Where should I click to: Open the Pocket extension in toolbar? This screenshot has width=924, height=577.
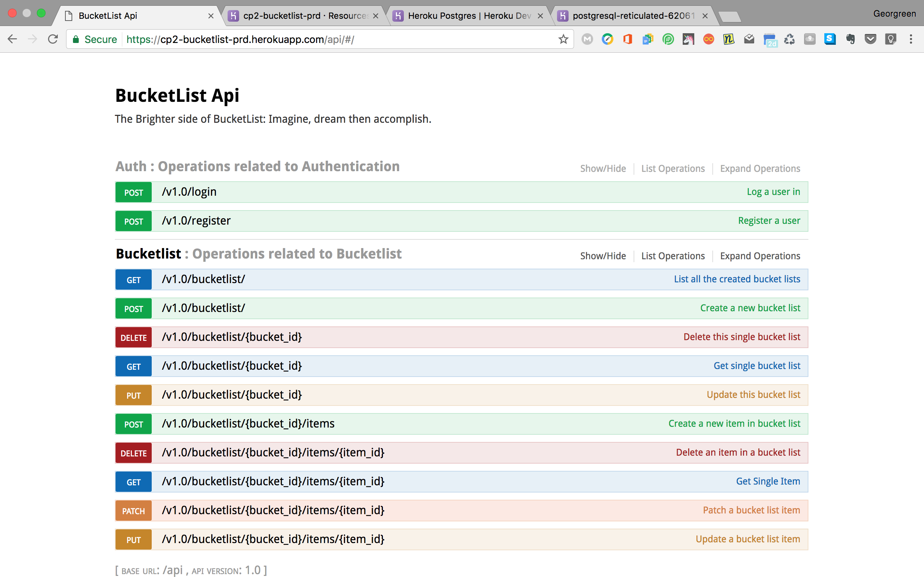(x=870, y=39)
